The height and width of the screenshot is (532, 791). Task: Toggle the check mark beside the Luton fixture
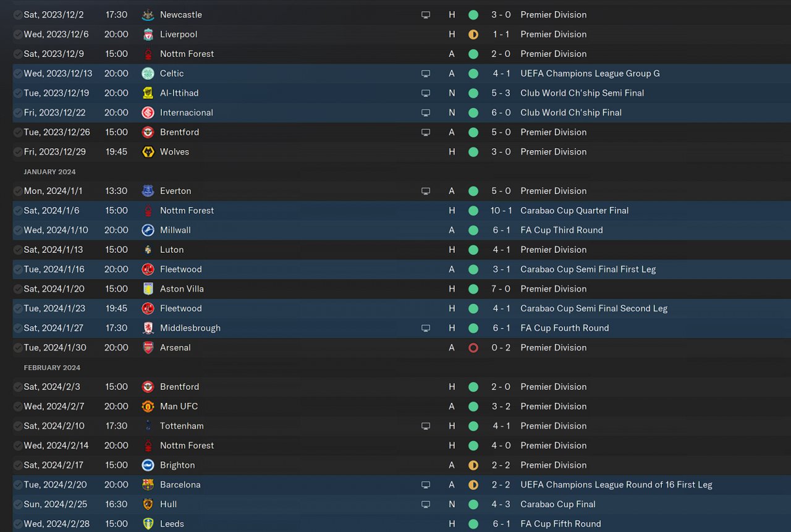click(x=17, y=250)
